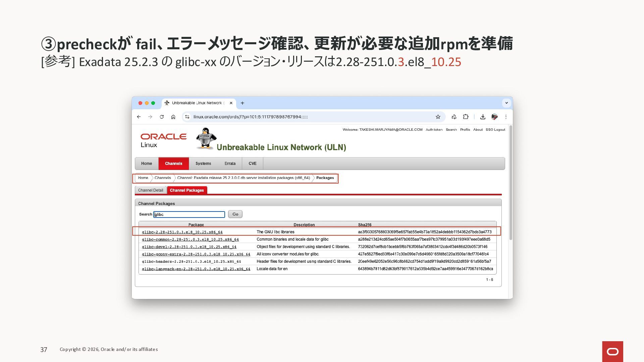Open the glibc-common-2.28-251.0.3 package link
This screenshot has height=362, width=644.
tap(190, 239)
